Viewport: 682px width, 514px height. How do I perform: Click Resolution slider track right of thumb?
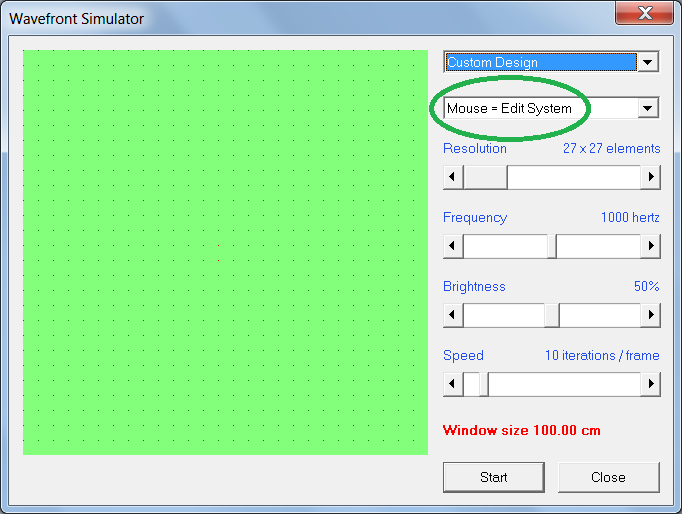(x=574, y=177)
